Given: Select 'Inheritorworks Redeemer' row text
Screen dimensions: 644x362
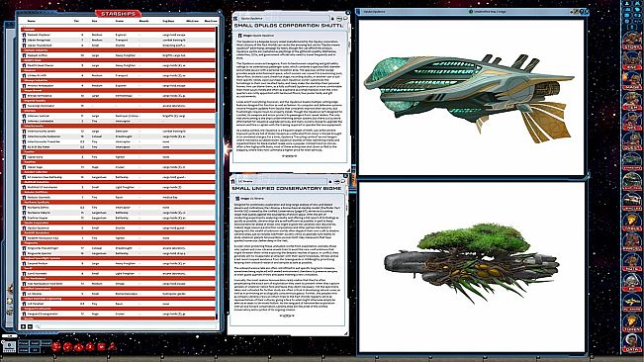Looking at the screenshot, I should 44,136.
